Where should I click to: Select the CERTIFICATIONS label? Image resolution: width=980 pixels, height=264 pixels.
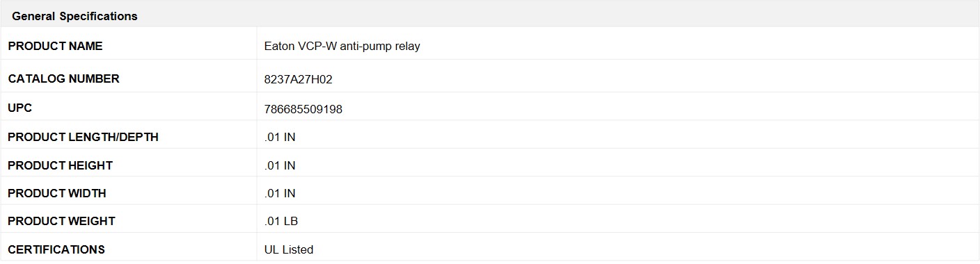[x=56, y=249]
